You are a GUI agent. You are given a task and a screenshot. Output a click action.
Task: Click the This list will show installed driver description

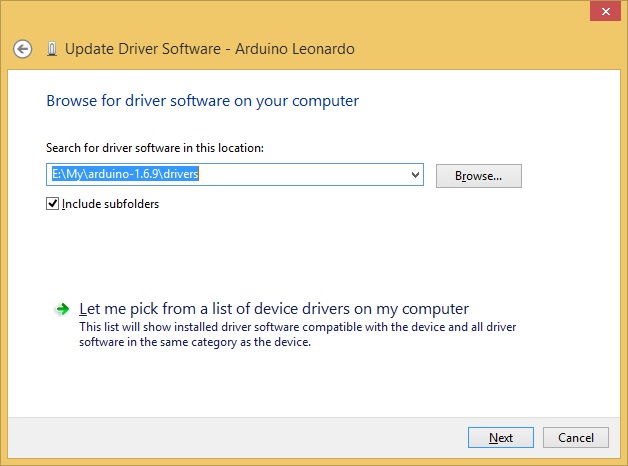coord(298,334)
